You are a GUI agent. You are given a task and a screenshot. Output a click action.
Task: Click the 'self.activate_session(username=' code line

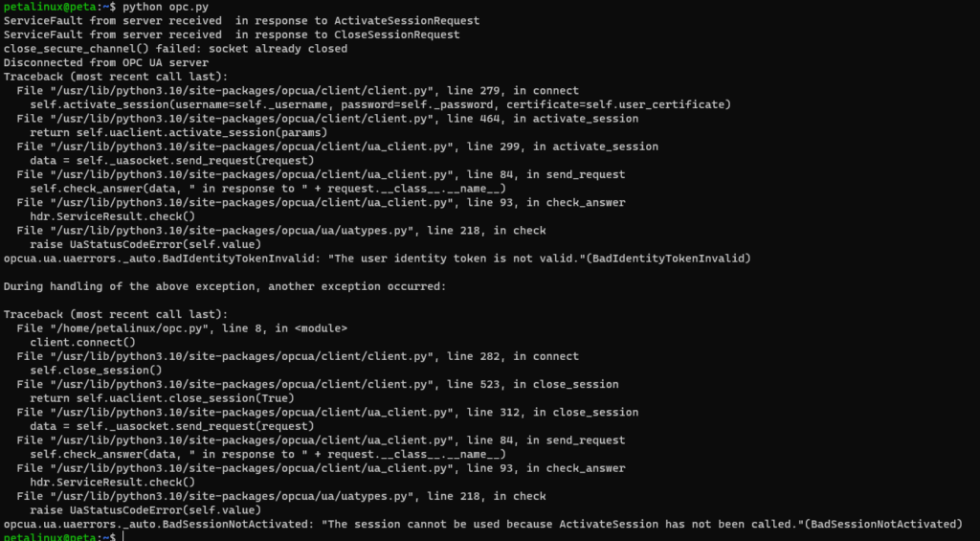(x=380, y=104)
